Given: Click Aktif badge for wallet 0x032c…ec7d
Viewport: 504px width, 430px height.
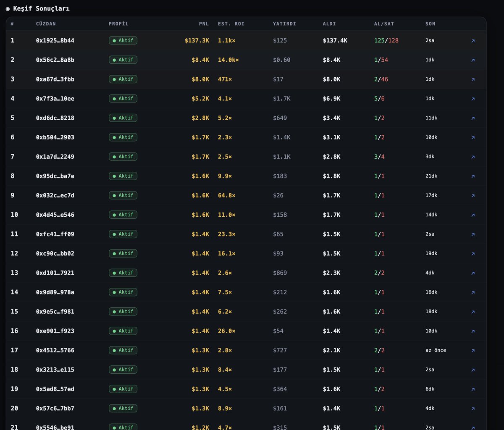Looking at the screenshot, I should point(123,195).
